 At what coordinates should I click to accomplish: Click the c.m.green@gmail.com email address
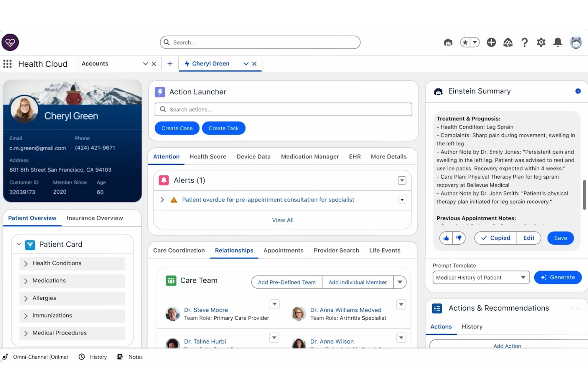(38, 148)
